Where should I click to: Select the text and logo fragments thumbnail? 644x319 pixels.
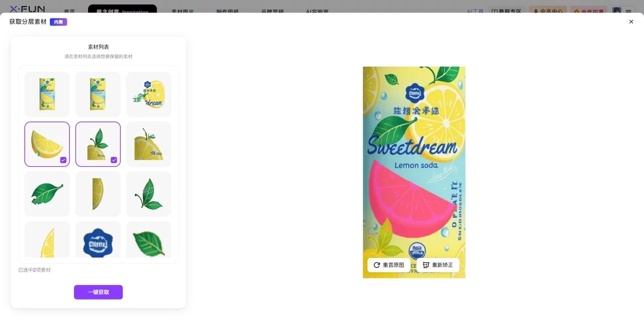click(x=148, y=94)
